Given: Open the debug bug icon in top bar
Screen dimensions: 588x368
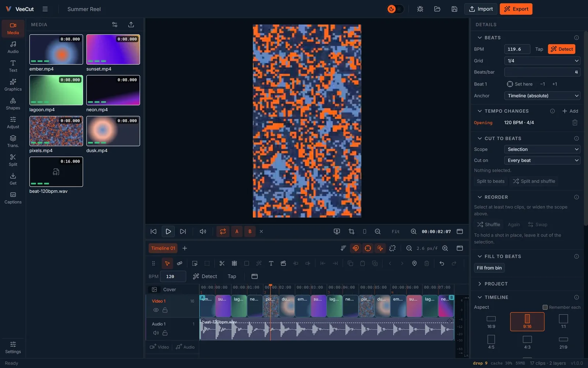Looking at the screenshot, I should 420,9.
